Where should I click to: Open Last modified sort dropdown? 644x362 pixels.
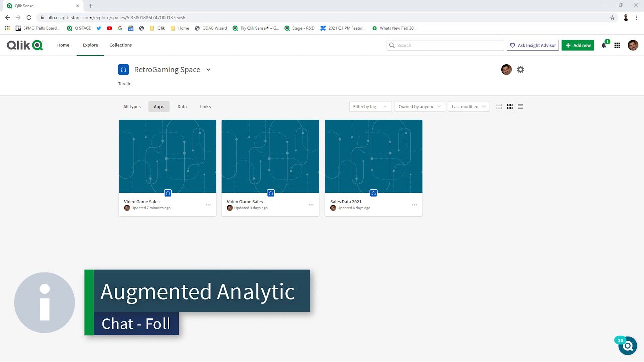tap(468, 107)
